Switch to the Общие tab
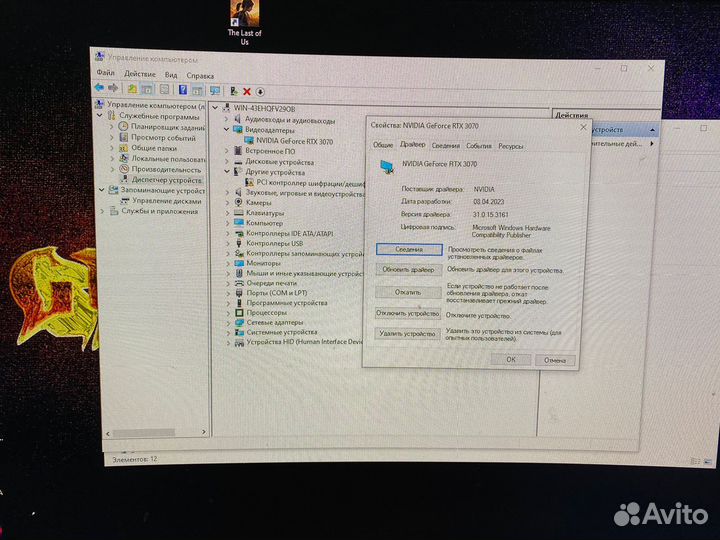Screen dimensions: 720x540 [382, 145]
